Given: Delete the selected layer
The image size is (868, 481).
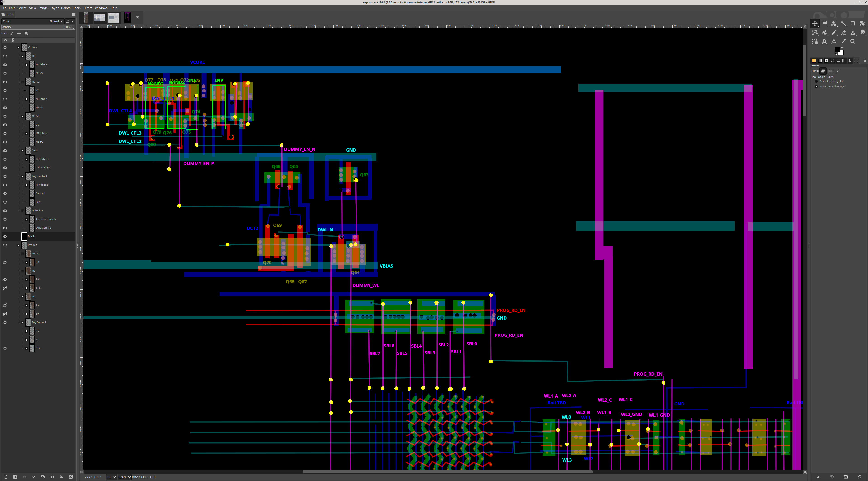Looking at the screenshot, I should [71, 477].
